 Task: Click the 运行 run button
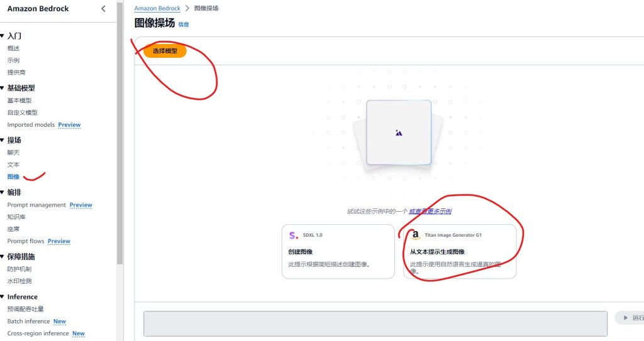[630, 318]
